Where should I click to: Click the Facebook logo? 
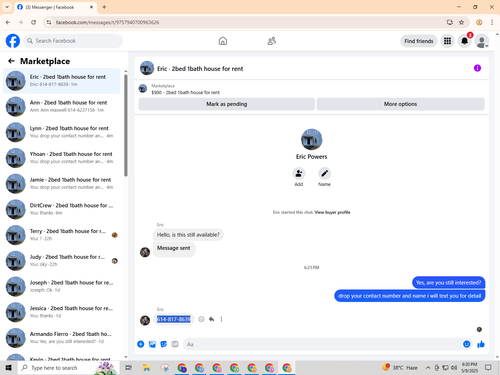point(13,41)
